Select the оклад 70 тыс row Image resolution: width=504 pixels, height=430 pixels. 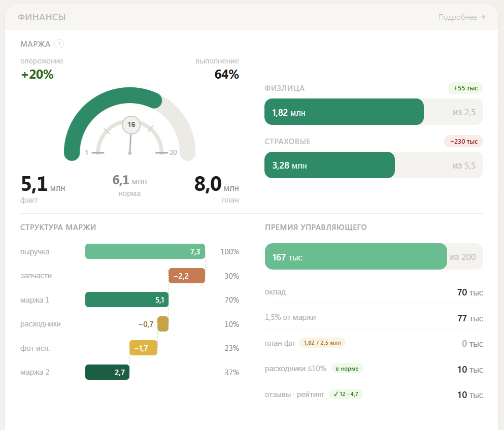tap(374, 292)
